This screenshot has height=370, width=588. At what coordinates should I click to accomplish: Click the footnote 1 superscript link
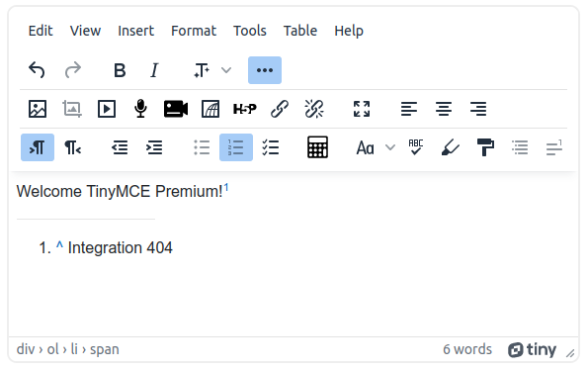(226, 187)
